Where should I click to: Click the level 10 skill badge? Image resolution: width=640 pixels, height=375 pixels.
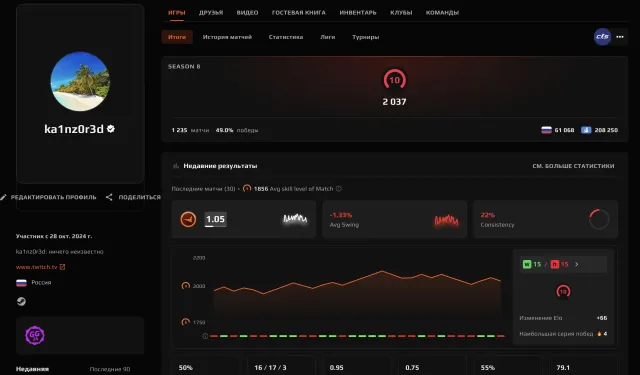tap(394, 80)
